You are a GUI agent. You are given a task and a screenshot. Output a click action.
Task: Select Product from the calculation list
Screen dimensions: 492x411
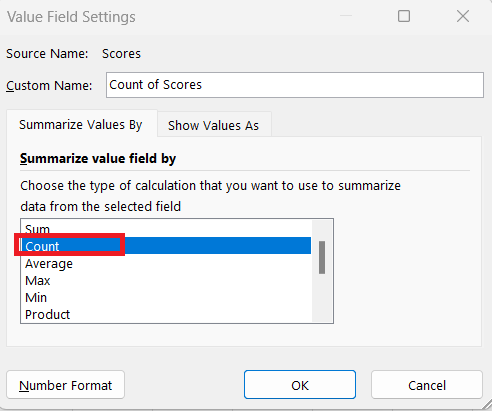(x=166, y=314)
